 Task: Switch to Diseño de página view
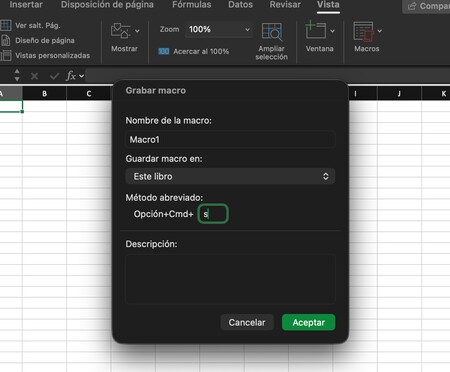point(45,41)
